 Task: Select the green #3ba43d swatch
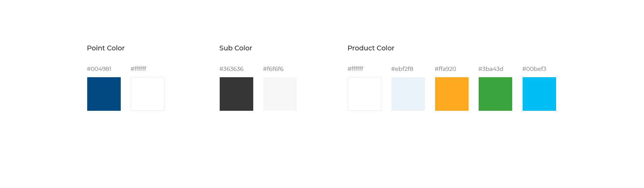495,94
